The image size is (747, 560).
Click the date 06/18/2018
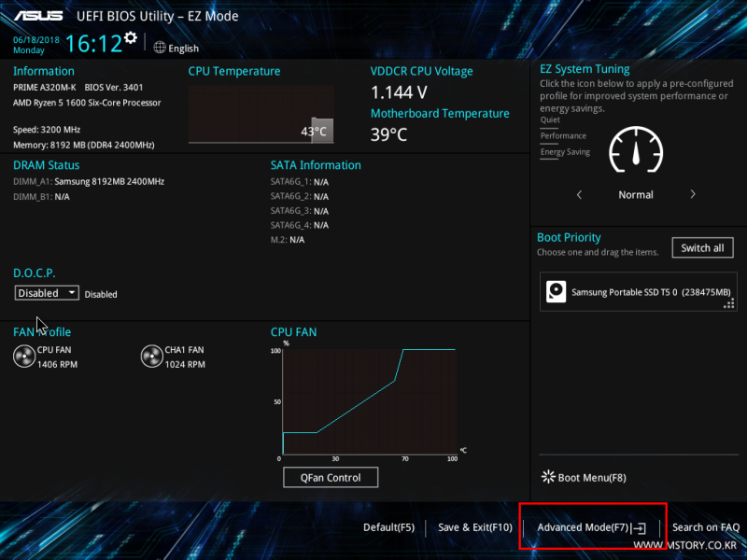point(36,40)
